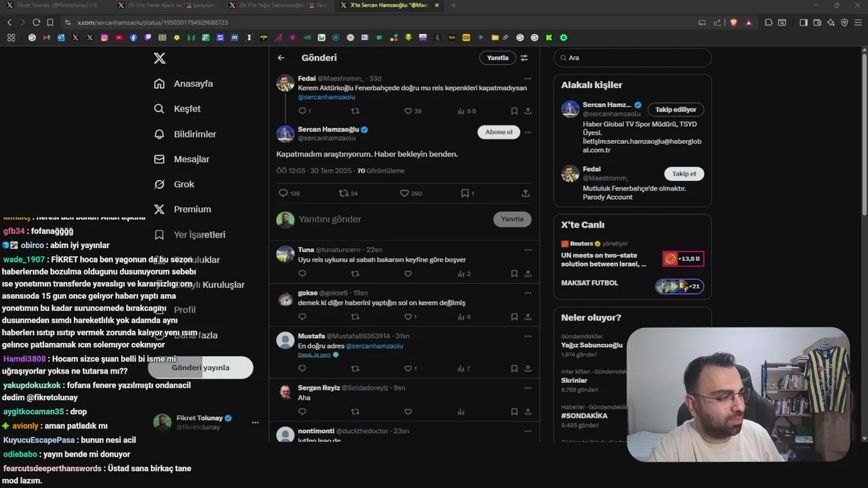
Task: Click the Abone ol button
Action: click(x=498, y=132)
